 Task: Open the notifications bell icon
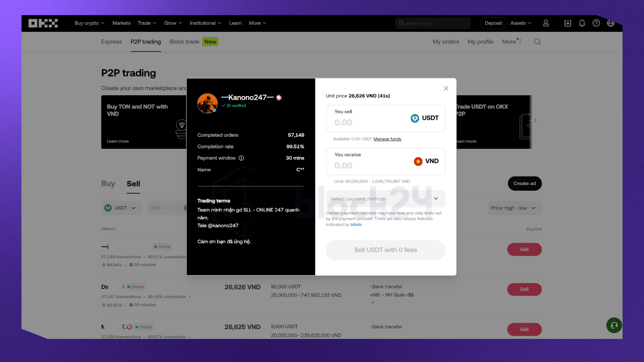point(582,23)
